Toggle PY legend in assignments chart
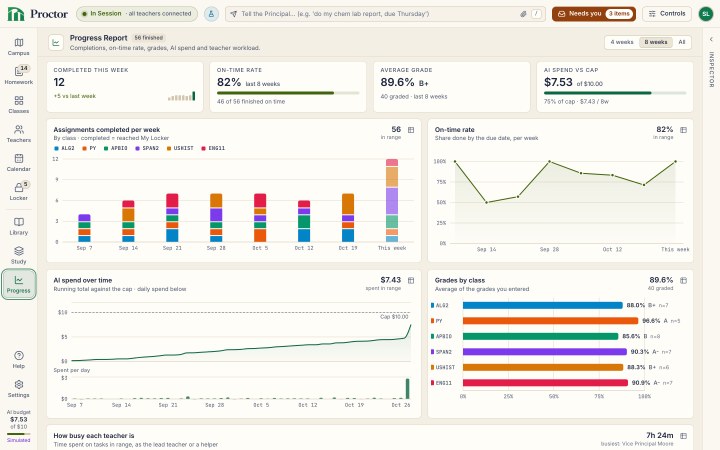 pos(89,148)
